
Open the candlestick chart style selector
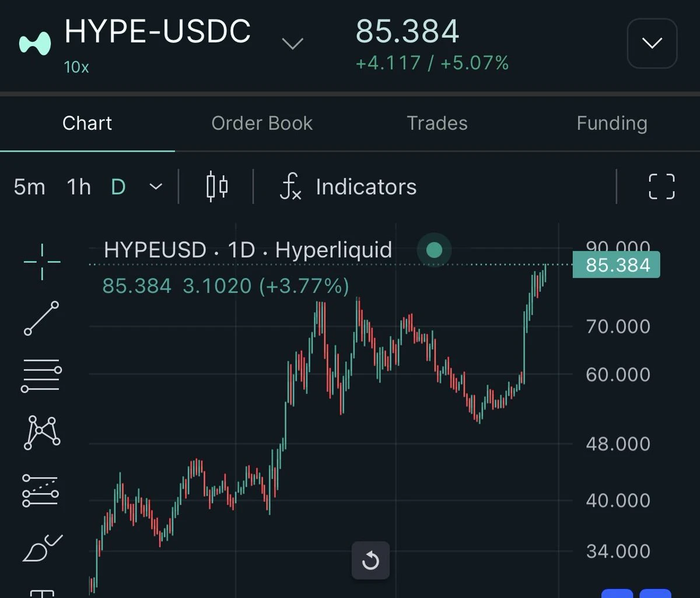(x=217, y=187)
